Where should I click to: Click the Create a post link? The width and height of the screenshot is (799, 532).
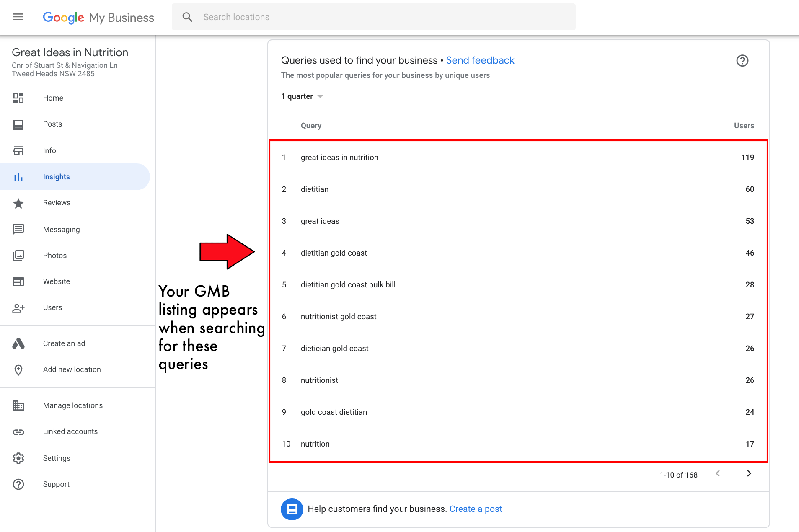tap(476, 509)
